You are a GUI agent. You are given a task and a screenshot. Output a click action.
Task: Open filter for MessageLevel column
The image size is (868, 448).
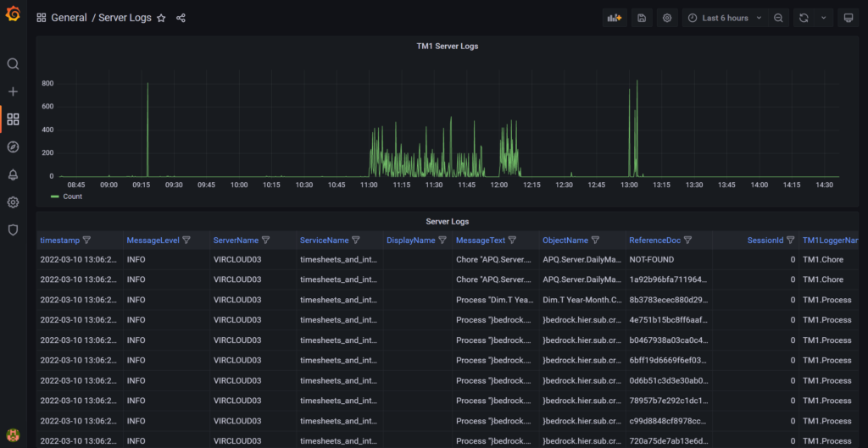188,241
